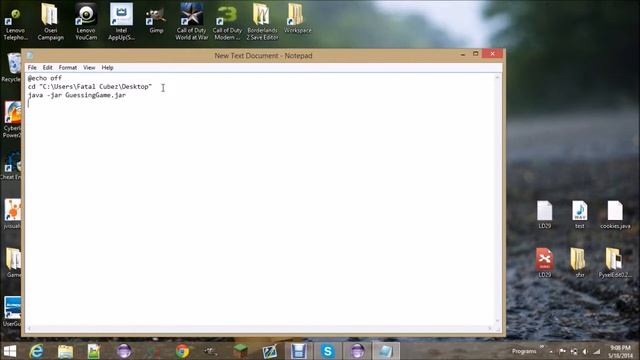Image resolution: width=640 pixels, height=360 pixels.
Task: Click the Notepad title bar icon
Action: [29, 56]
